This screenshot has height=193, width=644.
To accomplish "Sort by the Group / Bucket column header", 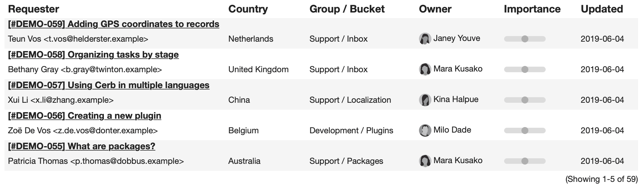I will (347, 9).
